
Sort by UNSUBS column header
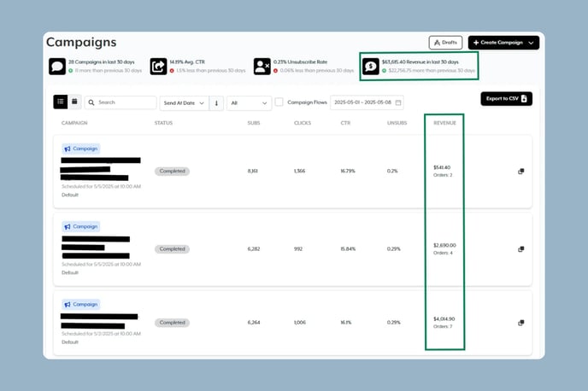397,123
